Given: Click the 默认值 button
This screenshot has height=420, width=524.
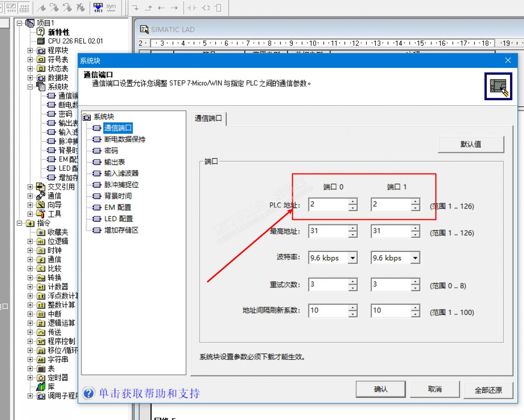Looking at the screenshot, I should pos(471,144).
